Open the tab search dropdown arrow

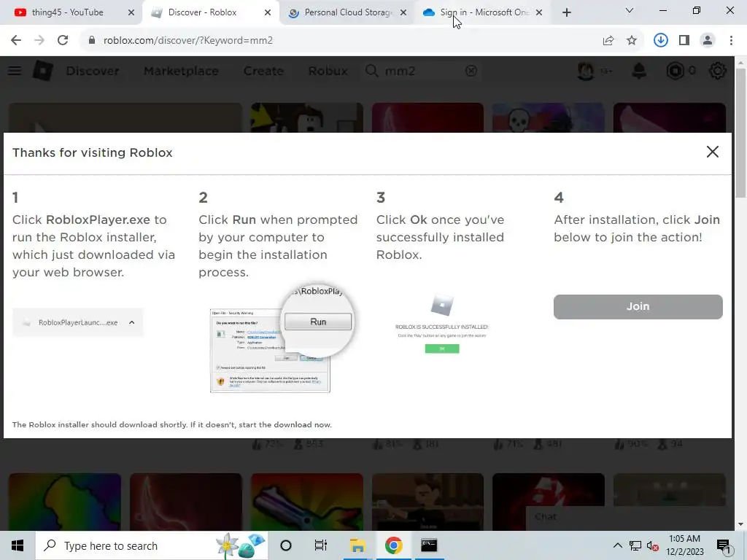(630, 10)
